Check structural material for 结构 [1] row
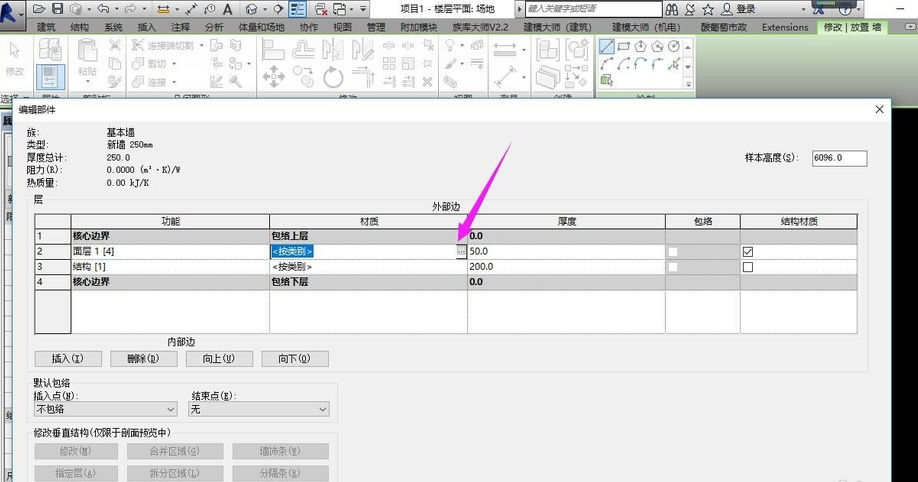This screenshot has height=482, width=918. click(748, 267)
